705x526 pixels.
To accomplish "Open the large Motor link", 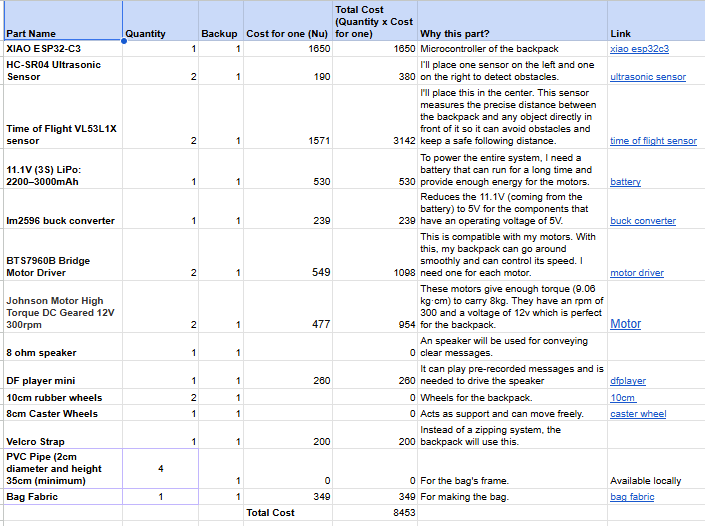I will pos(625,324).
